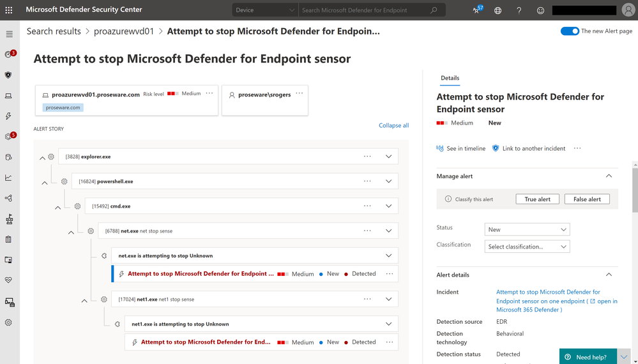
Task: Open more actions for net.exe row
Action: [x=367, y=231]
